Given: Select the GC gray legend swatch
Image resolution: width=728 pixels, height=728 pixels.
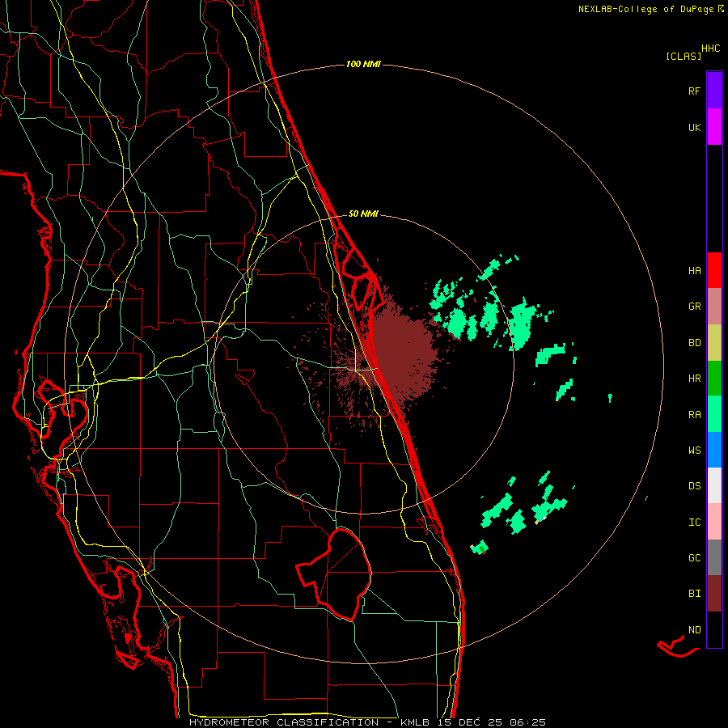Looking at the screenshot, I should pos(714,557).
